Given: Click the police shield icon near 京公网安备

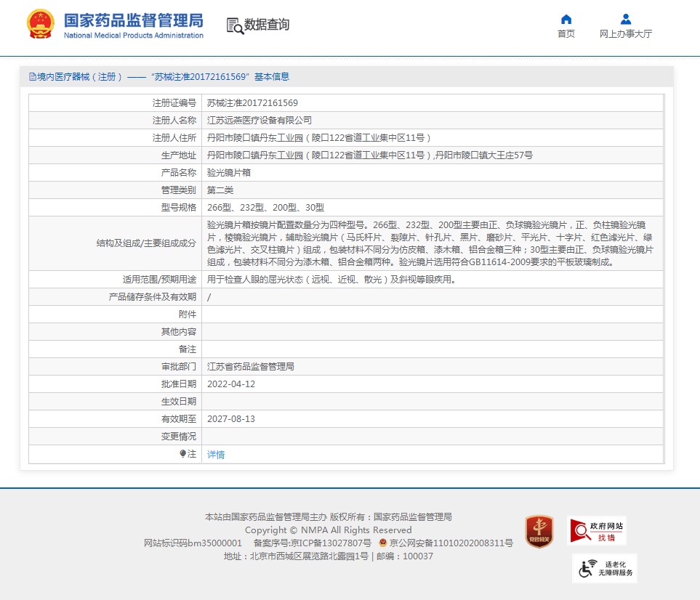Looking at the screenshot, I should (x=382, y=543).
